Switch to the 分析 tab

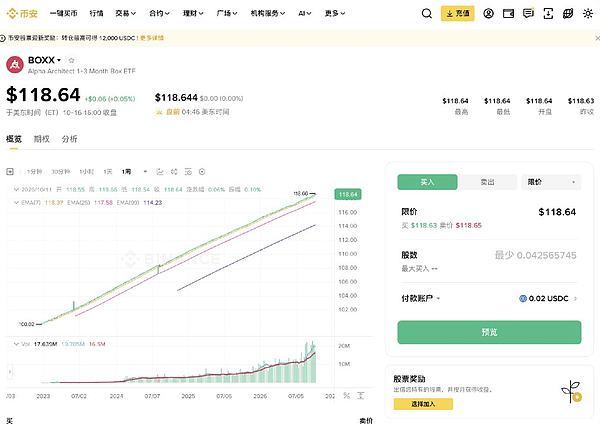pos(69,139)
